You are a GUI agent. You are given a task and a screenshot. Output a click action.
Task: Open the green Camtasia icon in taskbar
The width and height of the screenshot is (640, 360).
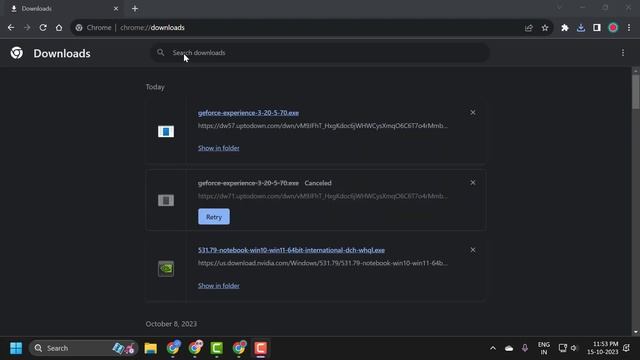click(217, 348)
